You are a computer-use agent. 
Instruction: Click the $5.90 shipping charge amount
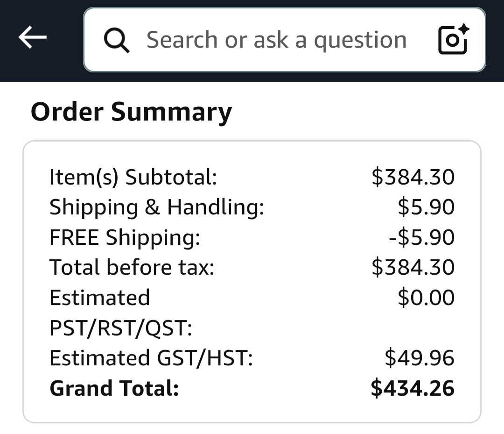(x=426, y=206)
